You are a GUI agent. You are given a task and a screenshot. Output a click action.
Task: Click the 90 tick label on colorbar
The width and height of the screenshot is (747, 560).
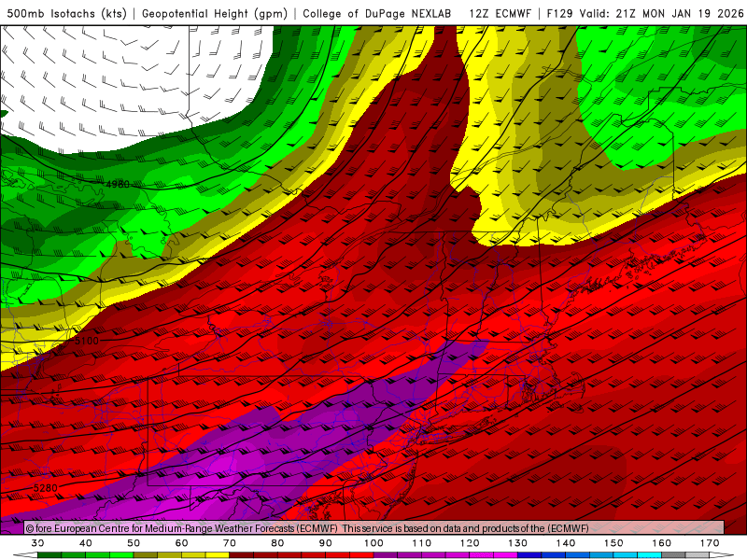click(326, 543)
